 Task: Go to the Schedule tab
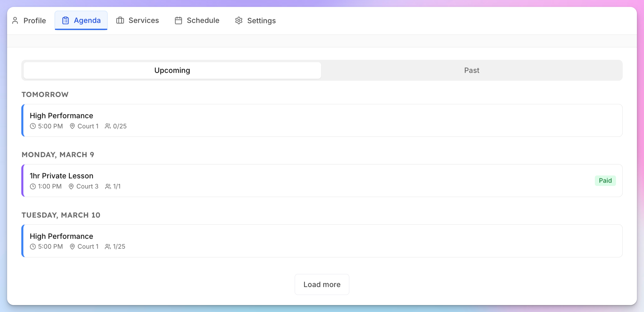[197, 20]
